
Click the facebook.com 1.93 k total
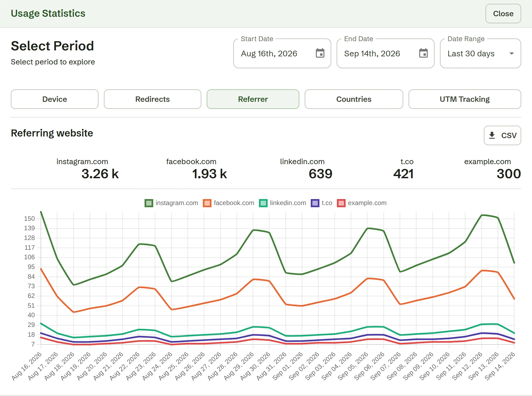pyautogui.click(x=209, y=174)
